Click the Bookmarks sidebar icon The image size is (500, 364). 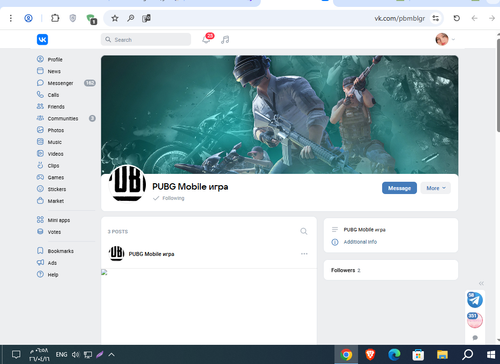coord(40,251)
